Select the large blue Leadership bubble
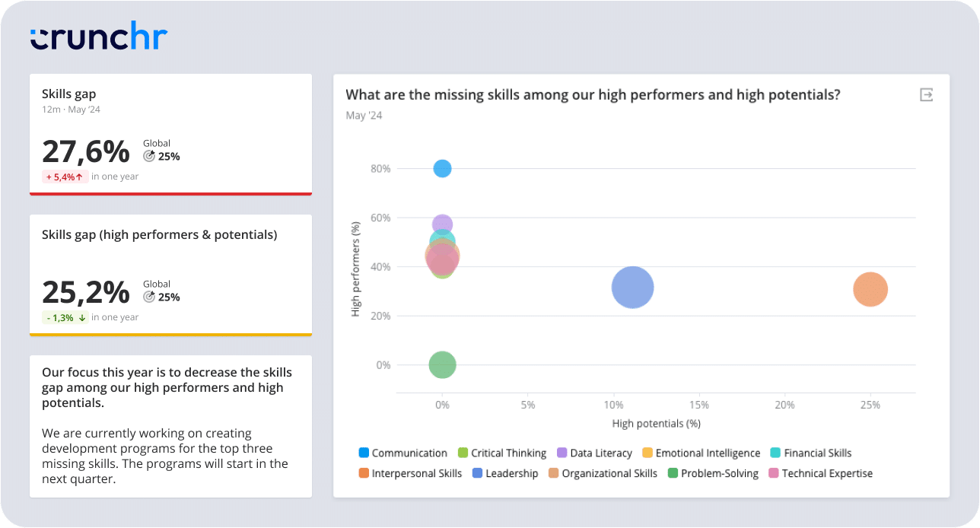980x528 pixels. click(x=632, y=288)
